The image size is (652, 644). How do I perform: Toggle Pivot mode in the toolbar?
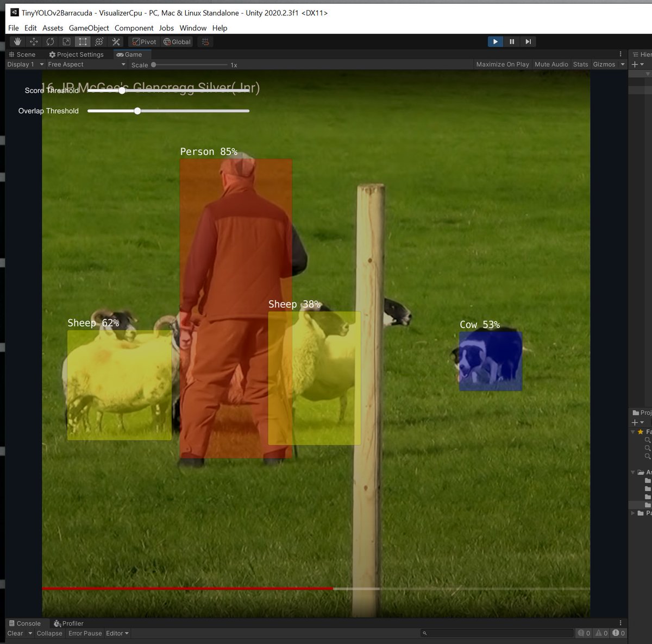(x=143, y=41)
